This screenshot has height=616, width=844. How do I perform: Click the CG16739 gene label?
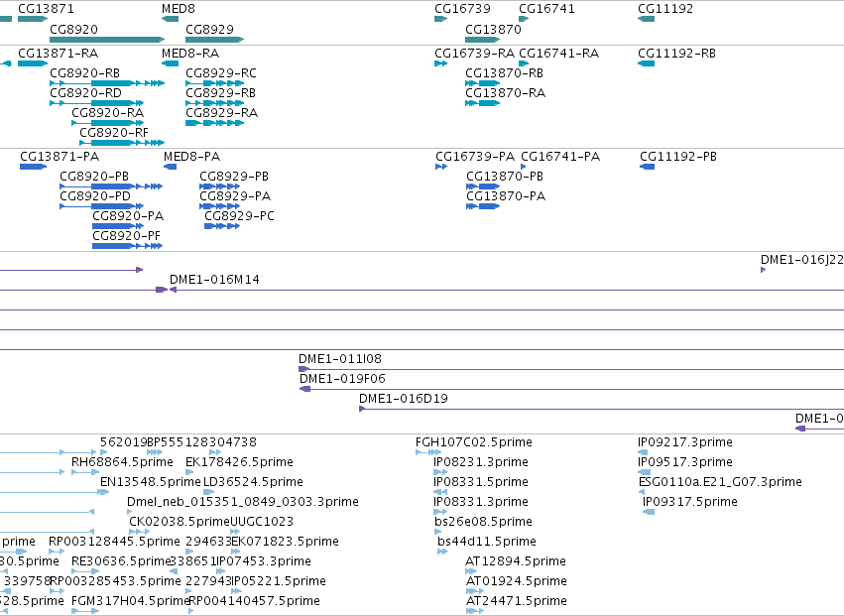pos(462,9)
